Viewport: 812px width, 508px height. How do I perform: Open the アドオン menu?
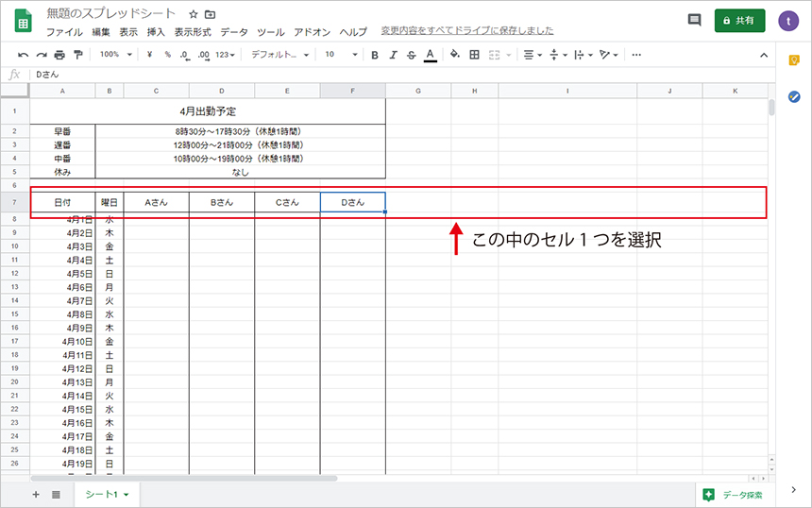[313, 31]
